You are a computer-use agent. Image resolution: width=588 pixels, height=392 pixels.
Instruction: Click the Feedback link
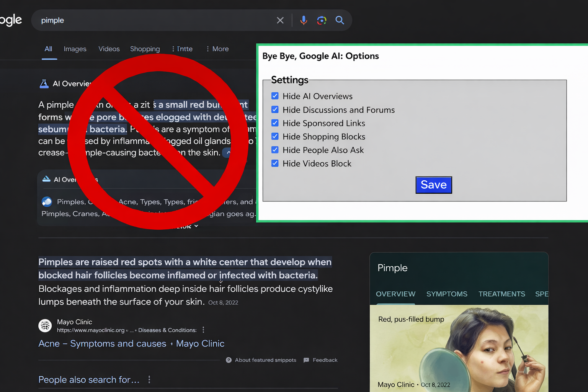pyautogui.click(x=325, y=360)
